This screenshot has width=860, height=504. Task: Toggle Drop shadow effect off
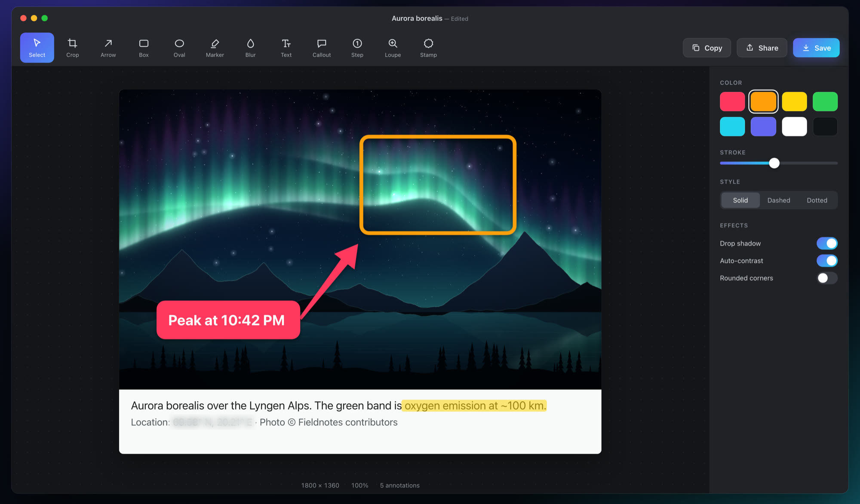coord(827,243)
